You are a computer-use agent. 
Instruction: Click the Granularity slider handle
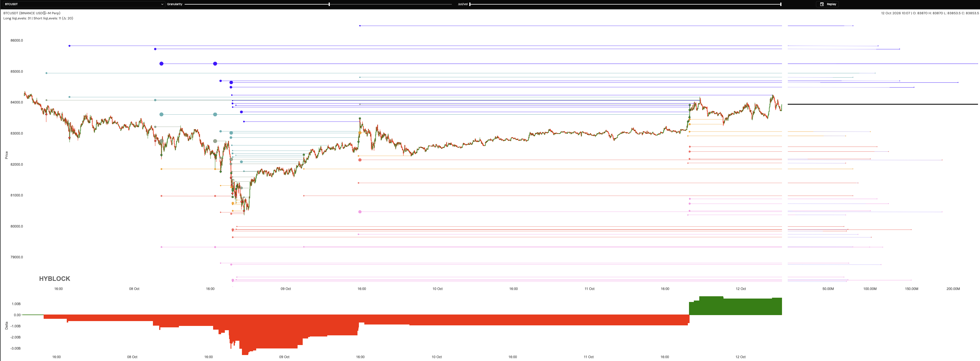329,4
